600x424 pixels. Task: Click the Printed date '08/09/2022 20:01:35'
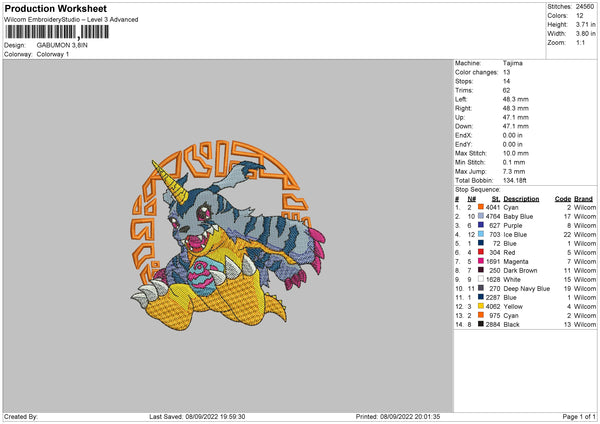(410, 416)
